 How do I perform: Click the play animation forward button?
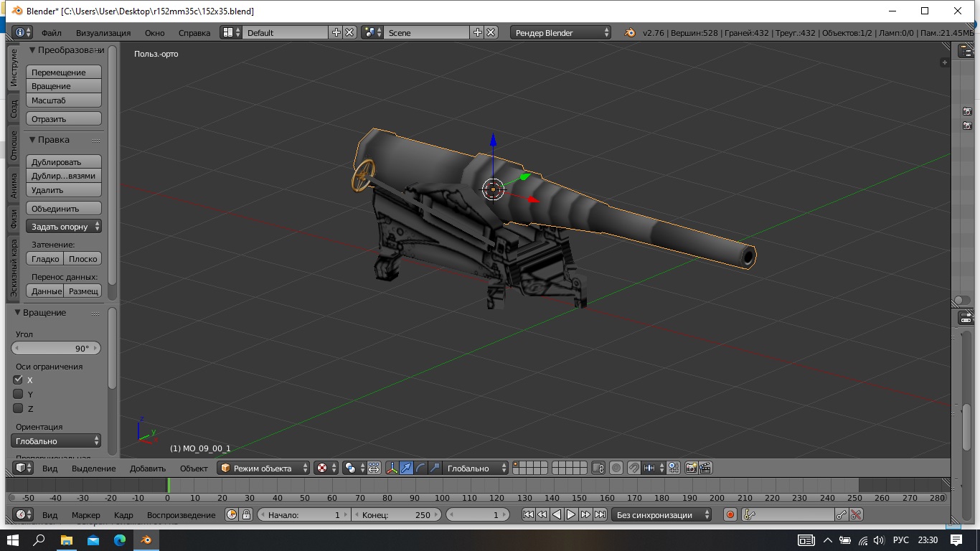571,514
